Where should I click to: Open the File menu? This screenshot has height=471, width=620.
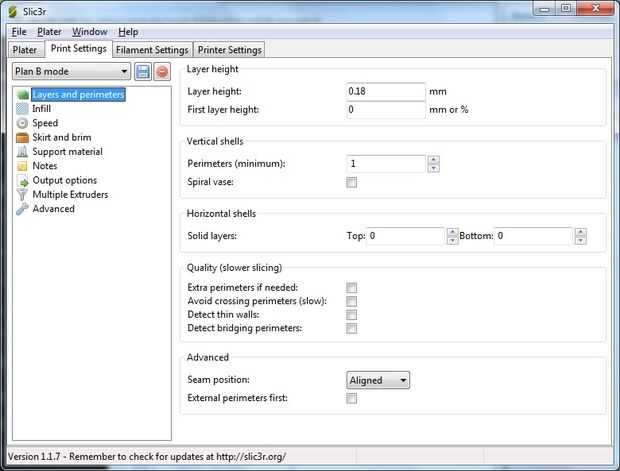19,32
